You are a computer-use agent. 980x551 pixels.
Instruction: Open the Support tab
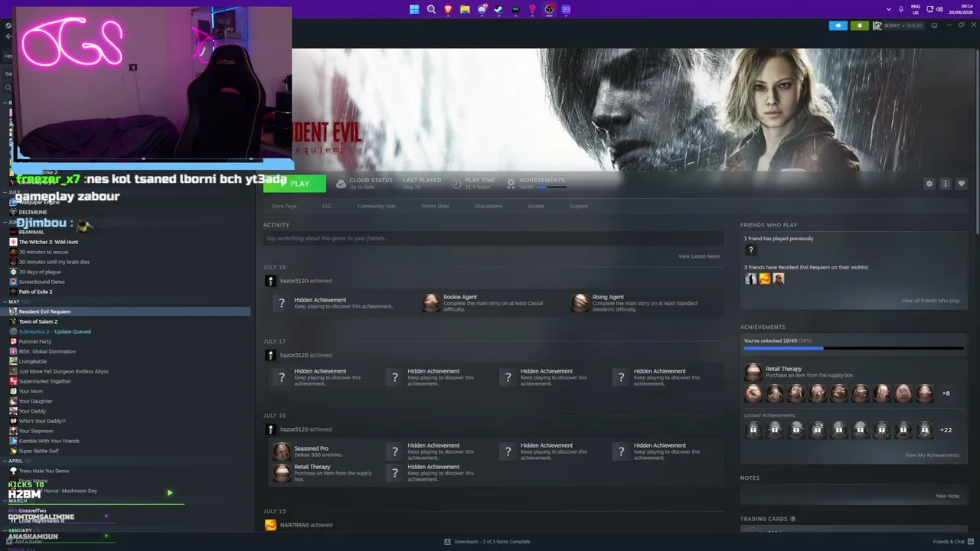[579, 206]
